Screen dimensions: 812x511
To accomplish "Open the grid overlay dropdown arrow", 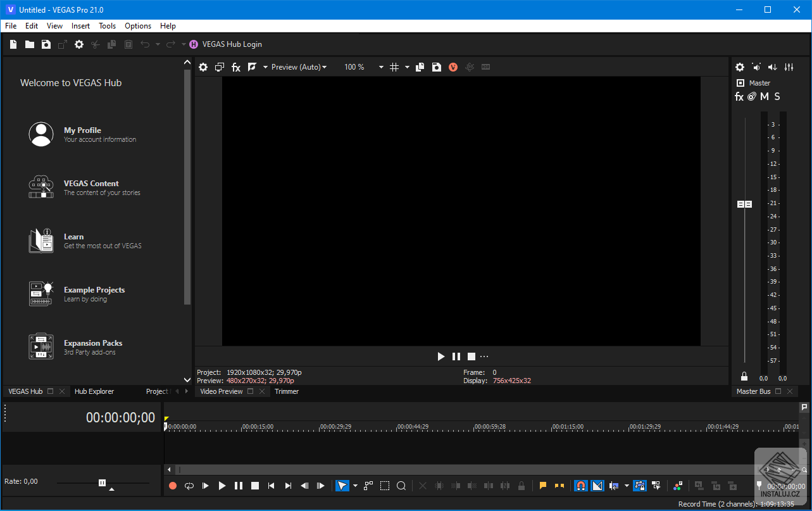I will [408, 66].
